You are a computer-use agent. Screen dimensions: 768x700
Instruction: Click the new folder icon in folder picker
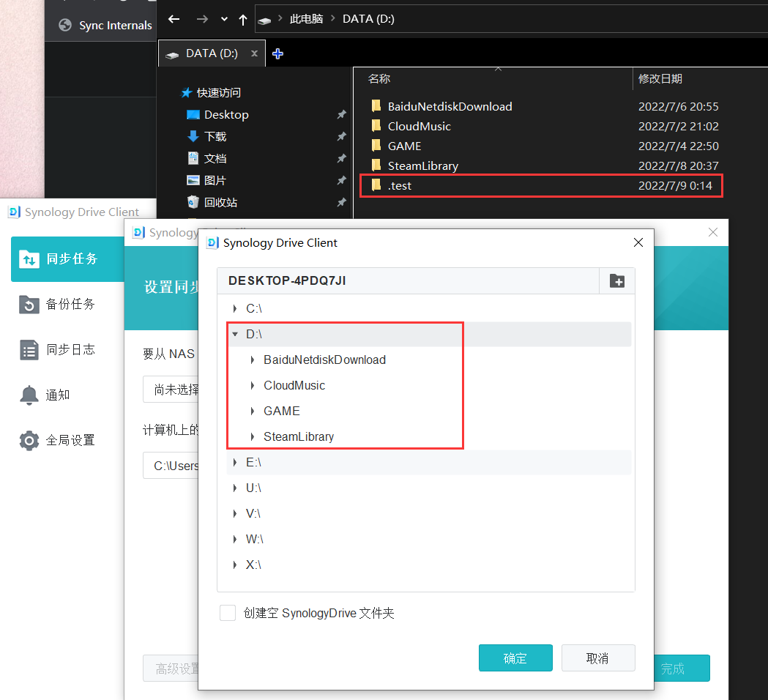click(x=616, y=281)
